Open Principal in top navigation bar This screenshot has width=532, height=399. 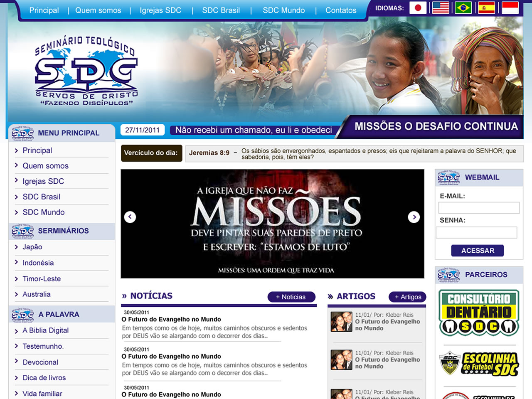pyautogui.click(x=44, y=10)
